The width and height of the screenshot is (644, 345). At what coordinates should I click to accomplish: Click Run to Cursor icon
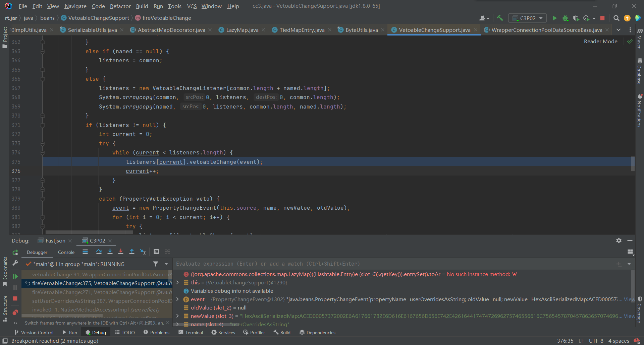[x=143, y=252]
